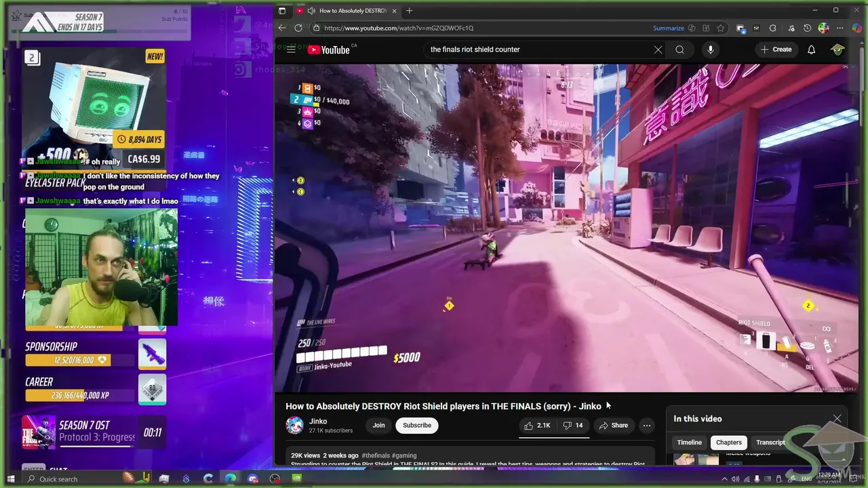Screen dimensions: 868x488
Task: Click the Join membership button
Action: (378, 426)
